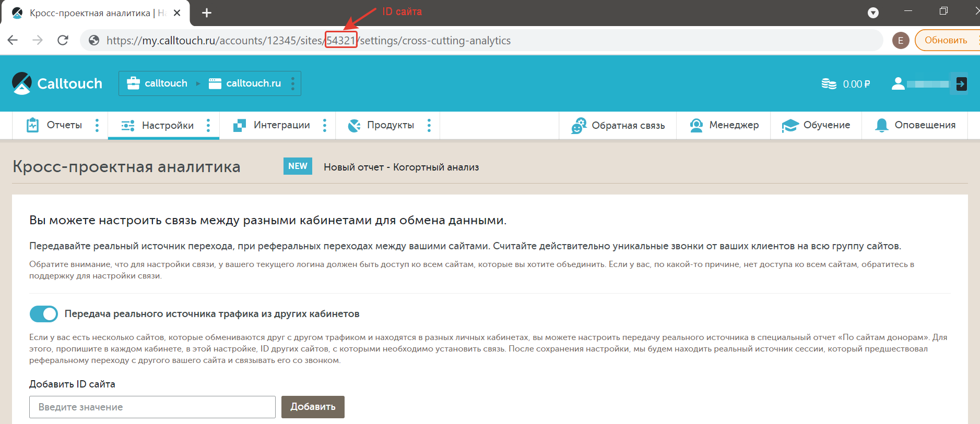Screen dimensions: 980x424
Task: Open the Обучение training section
Action: click(x=816, y=125)
